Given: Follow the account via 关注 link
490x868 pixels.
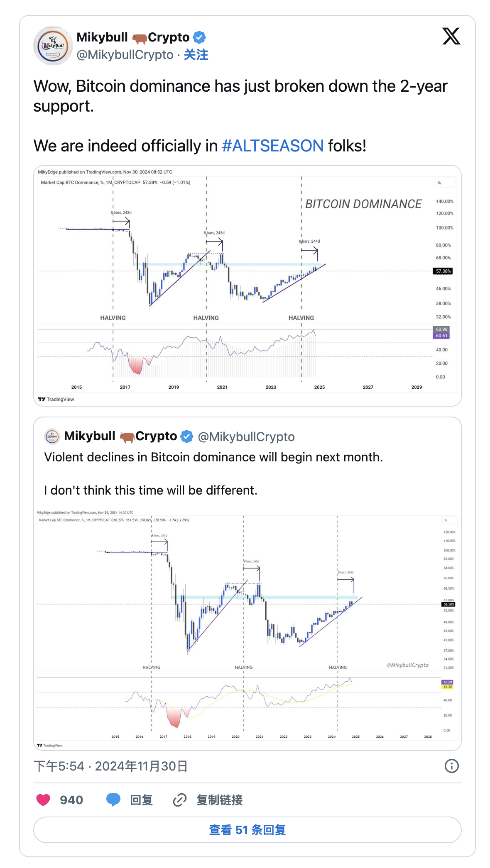Looking at the screenshot, I should point(196,55).
